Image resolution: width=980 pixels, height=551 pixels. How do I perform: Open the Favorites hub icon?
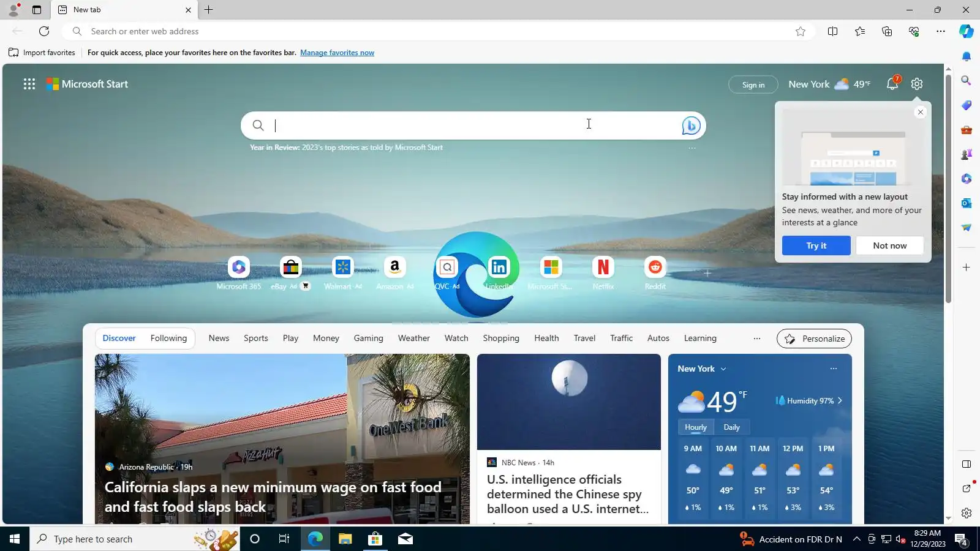point(860,31)
